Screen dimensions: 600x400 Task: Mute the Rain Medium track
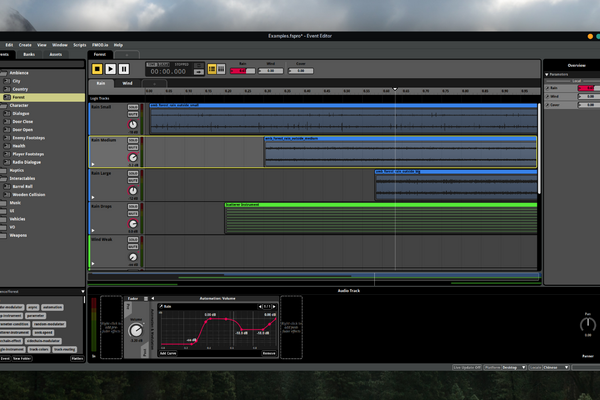click(x=133, y=148)
